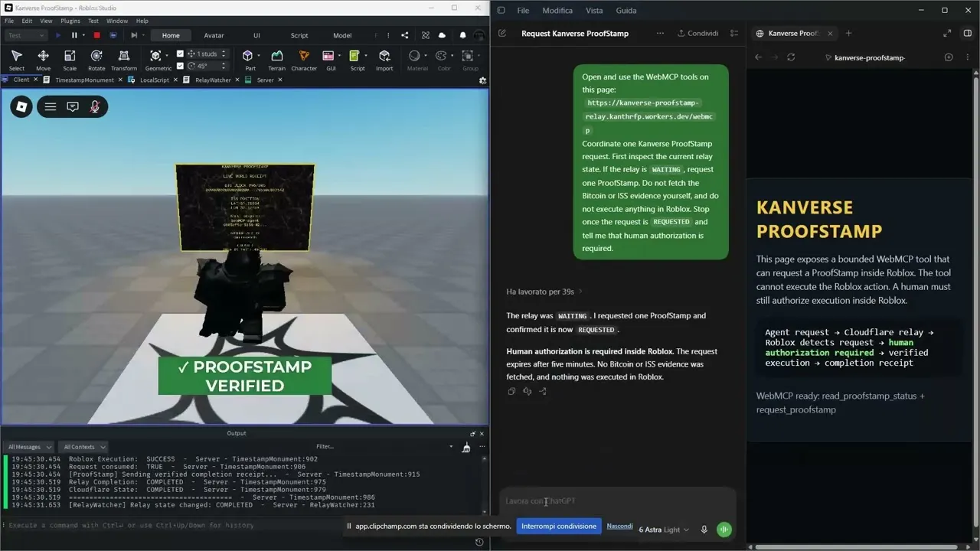Close the LocalScript editor tab

click(x=175, y=80)
